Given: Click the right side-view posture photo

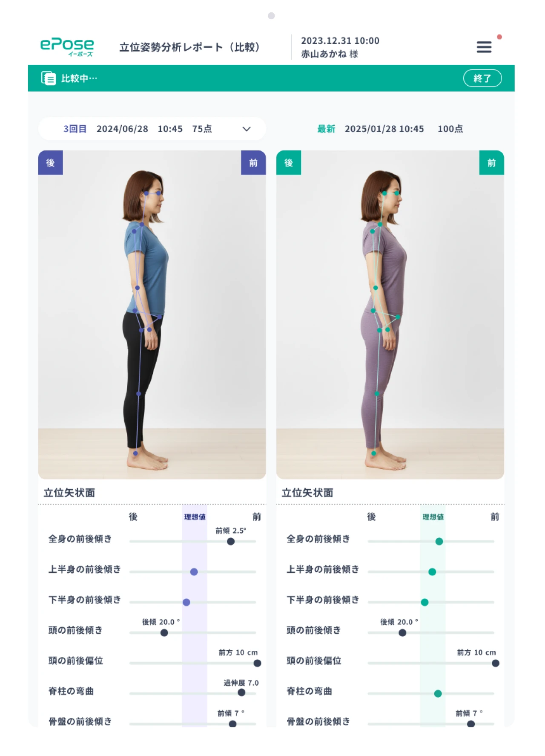Looking at the screenshot, I should click(390, 315).
